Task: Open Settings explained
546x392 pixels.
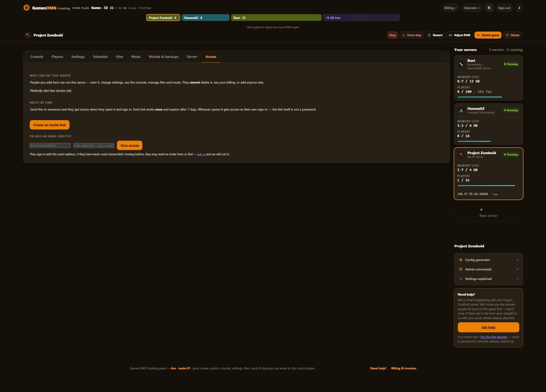Action: click(488, 279)
